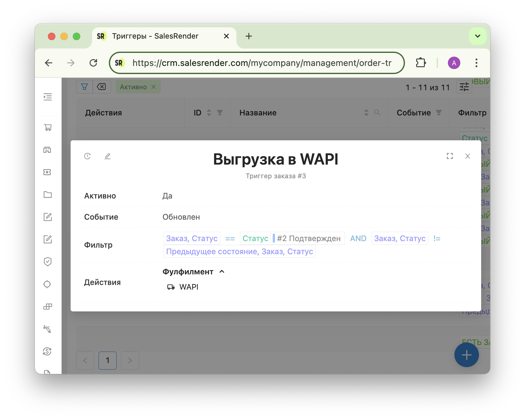The image size is (525, 420).
Task: Clear filters with the backspace icon
Action: pyautogui.click(x=102, y=87)
